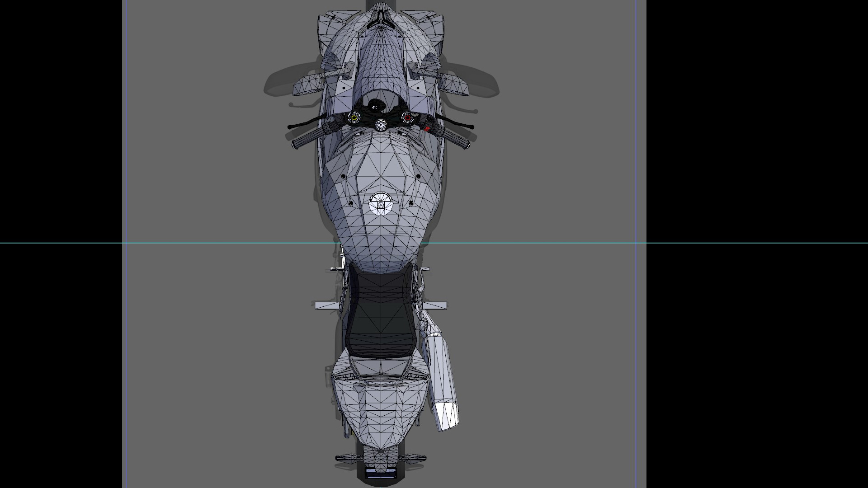Click the red-ringed right fork cap
The height and width of the screenshot is (488, 868).
(x=407, y=117)
